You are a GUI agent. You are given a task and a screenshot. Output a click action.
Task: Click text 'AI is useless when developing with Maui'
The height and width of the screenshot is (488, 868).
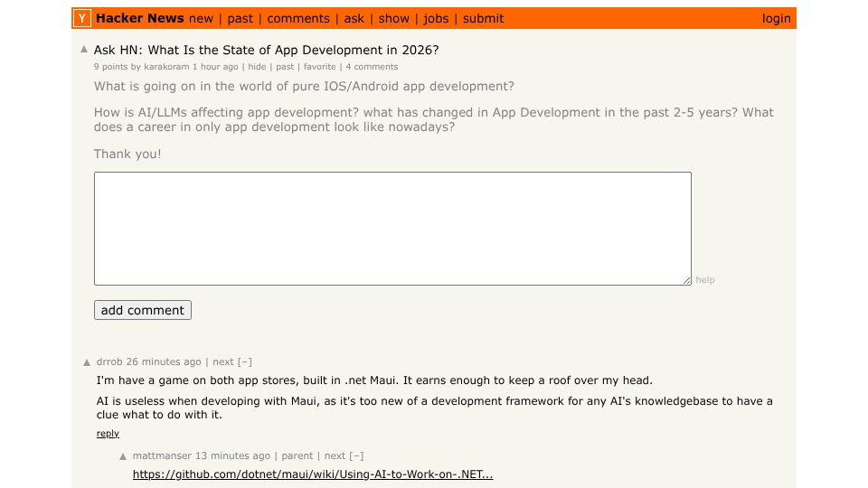(x=208, y=401)
